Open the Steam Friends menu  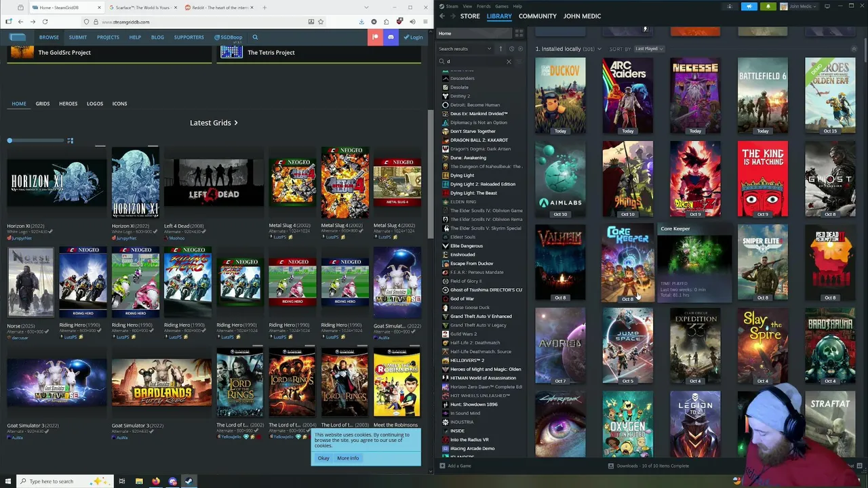[484, 6]
